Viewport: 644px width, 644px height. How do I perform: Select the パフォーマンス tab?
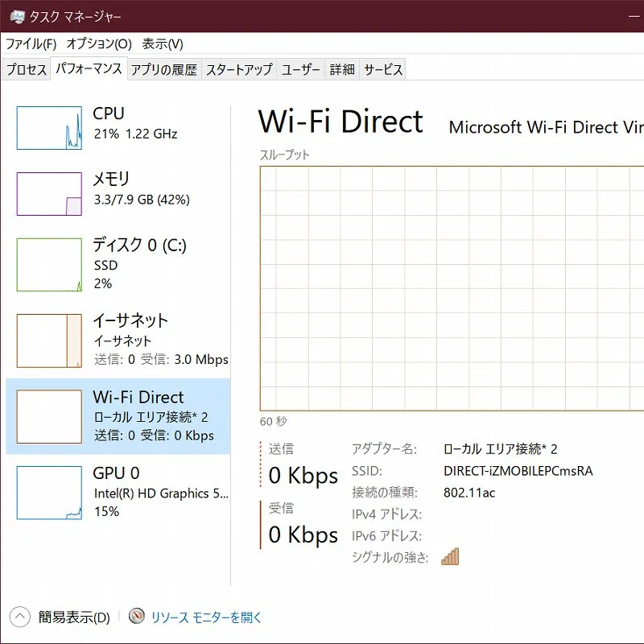(89, 68)
